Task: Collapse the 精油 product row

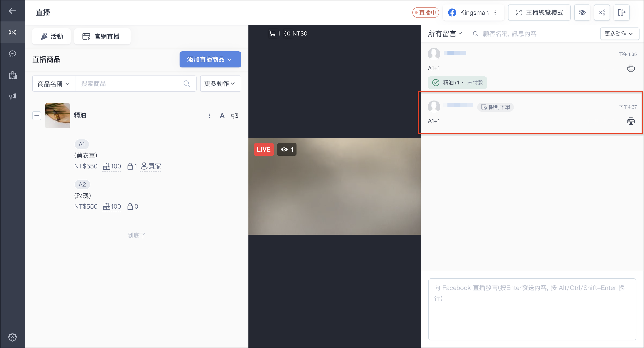Action: [x=36, y=115]
